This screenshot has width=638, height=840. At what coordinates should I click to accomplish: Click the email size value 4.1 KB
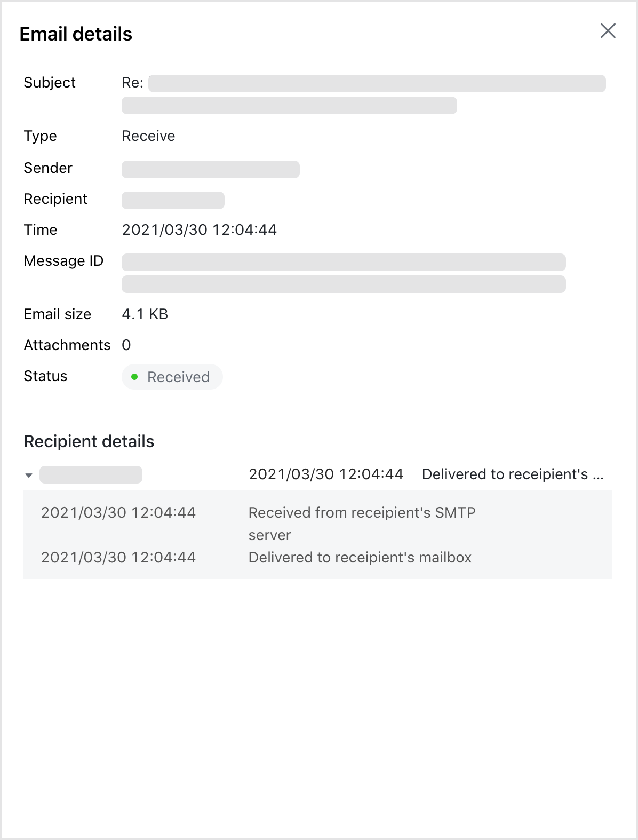click(x=145, y=314)
